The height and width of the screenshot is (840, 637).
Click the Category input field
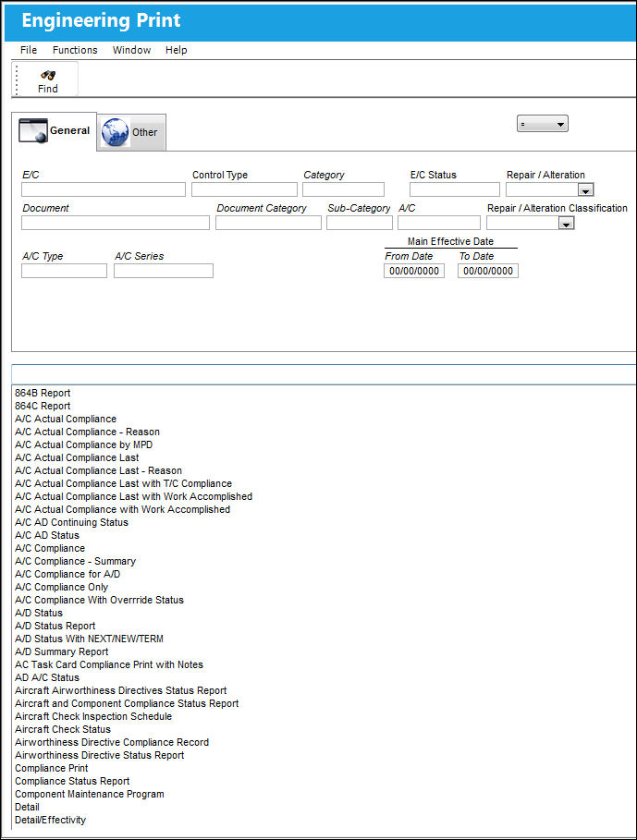point(343,189)
